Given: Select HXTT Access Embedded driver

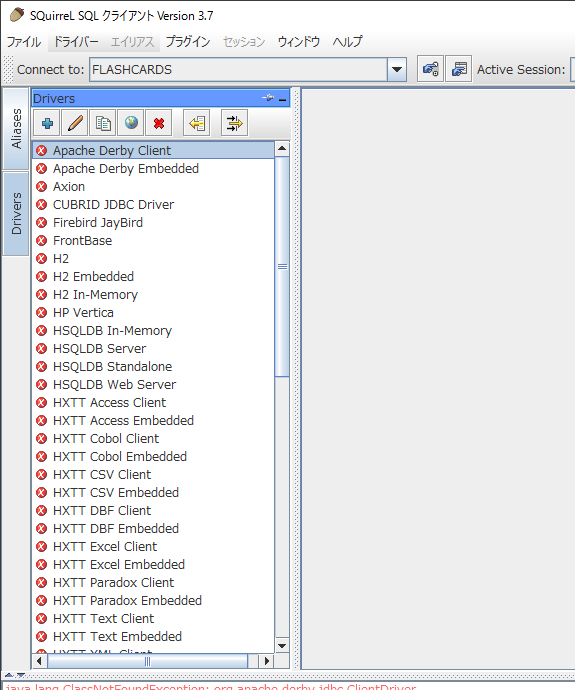Looking at the screenshot, I should [154, 421].
